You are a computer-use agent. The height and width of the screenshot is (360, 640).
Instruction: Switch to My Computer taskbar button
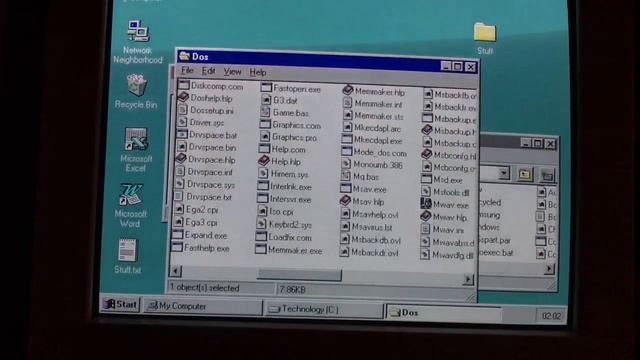tap(202, 306)
